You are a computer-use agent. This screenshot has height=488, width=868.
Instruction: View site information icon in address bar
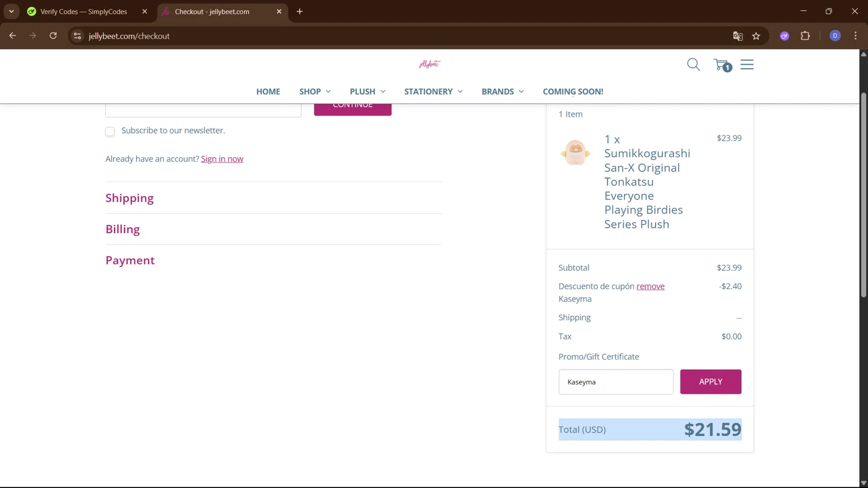pos(77,36)
